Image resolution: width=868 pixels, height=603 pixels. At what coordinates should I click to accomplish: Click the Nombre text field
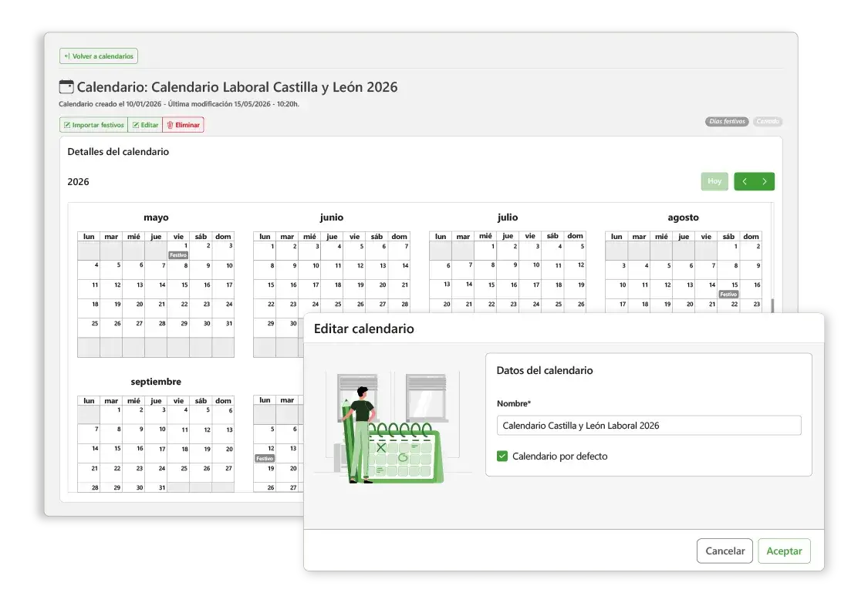pyautogui.click(x=649, y=426)
